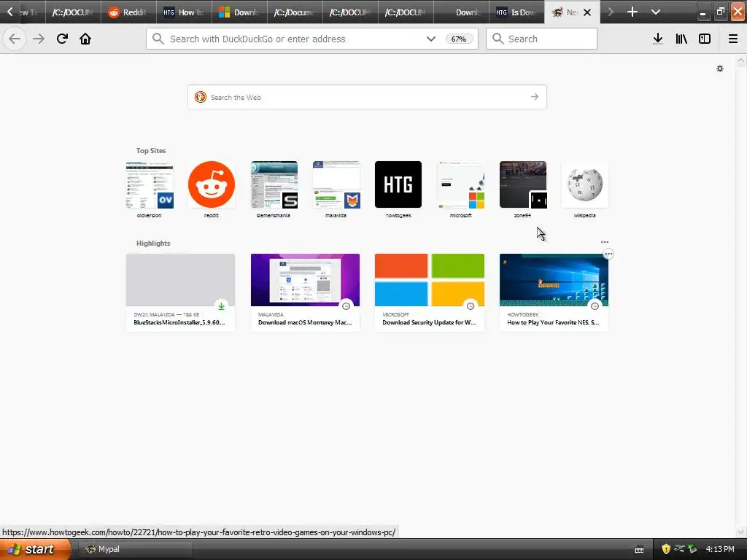747x560 pixels.
Task: Open How to Play Your Favorite NES highlight
Action: [x=554, y=292]
